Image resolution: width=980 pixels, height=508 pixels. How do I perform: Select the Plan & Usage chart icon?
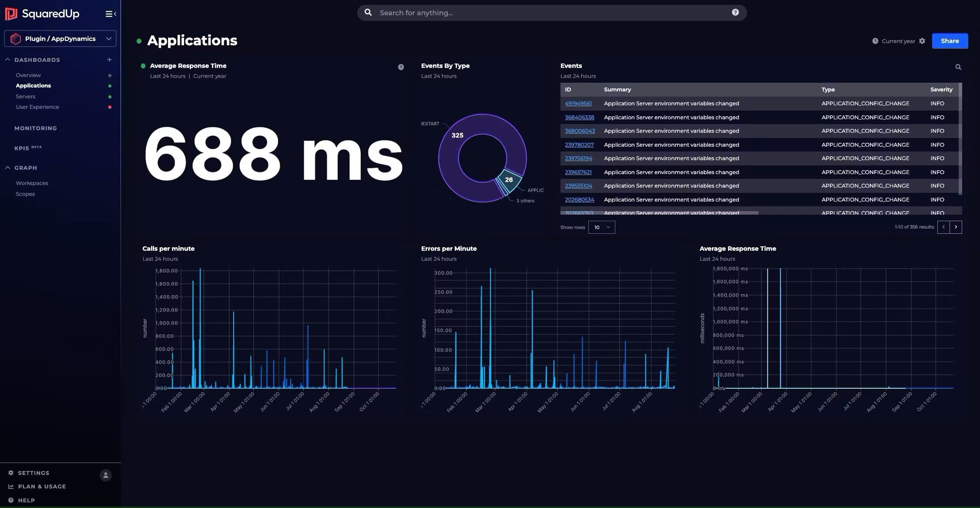10,486
